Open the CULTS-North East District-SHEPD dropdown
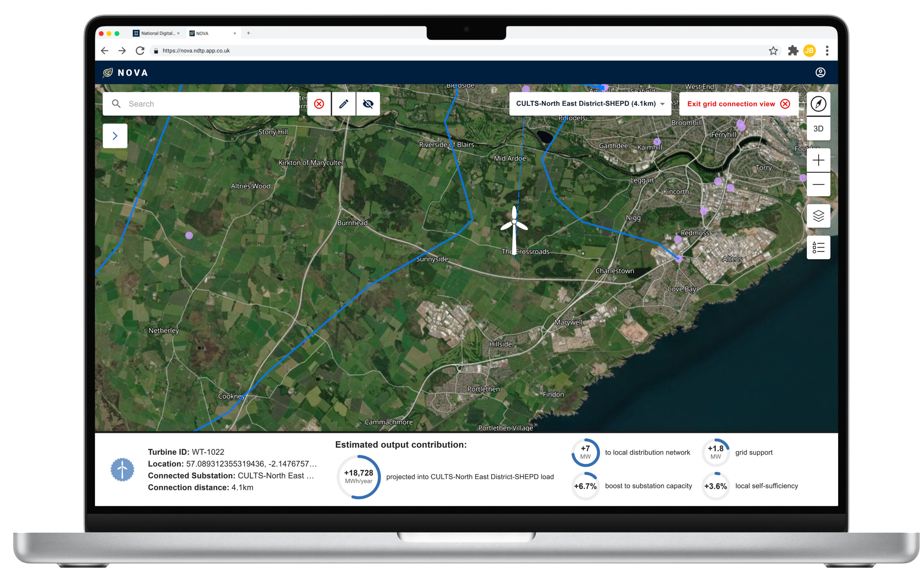924x575 pixels. pos(590,104)
